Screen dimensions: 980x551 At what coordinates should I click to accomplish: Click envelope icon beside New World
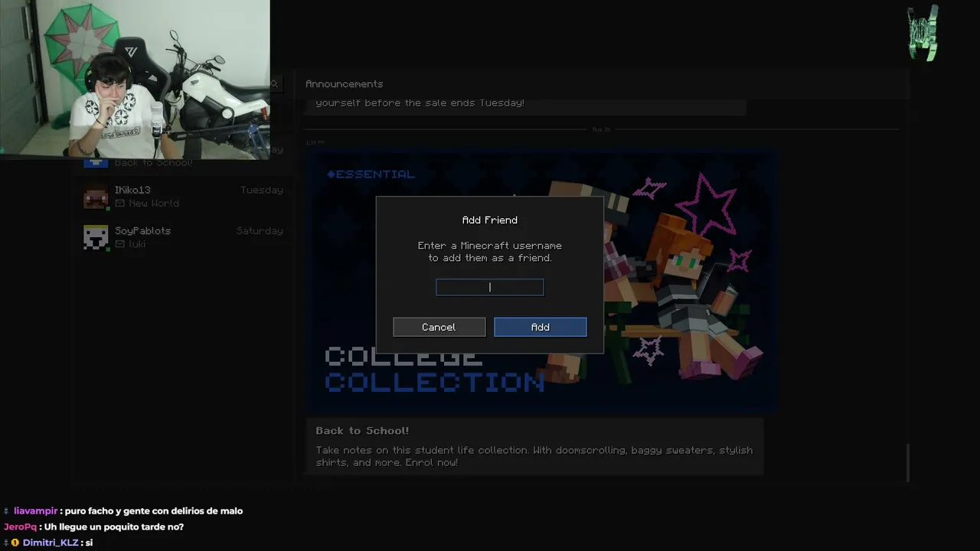pyautogui.click(x=119, y=204)
